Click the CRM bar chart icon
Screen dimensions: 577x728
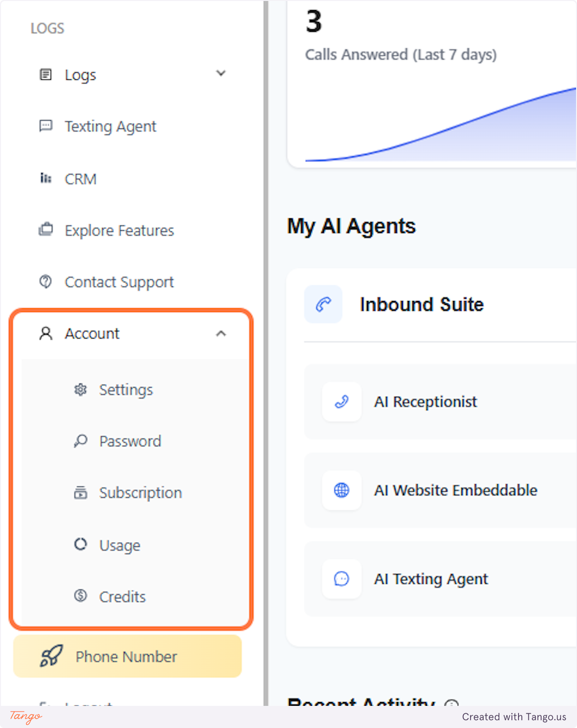[45, 178]
